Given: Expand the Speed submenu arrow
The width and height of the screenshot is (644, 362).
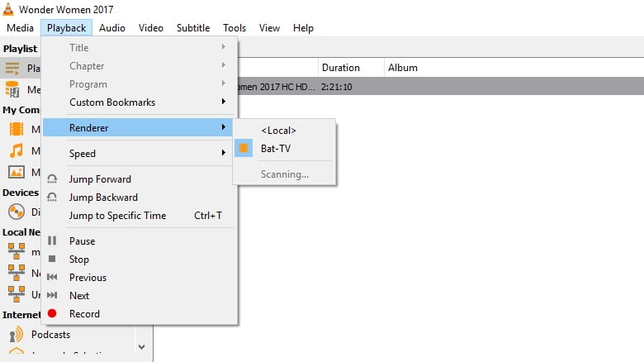Looking at the screenshot, I should pos(224,153).
